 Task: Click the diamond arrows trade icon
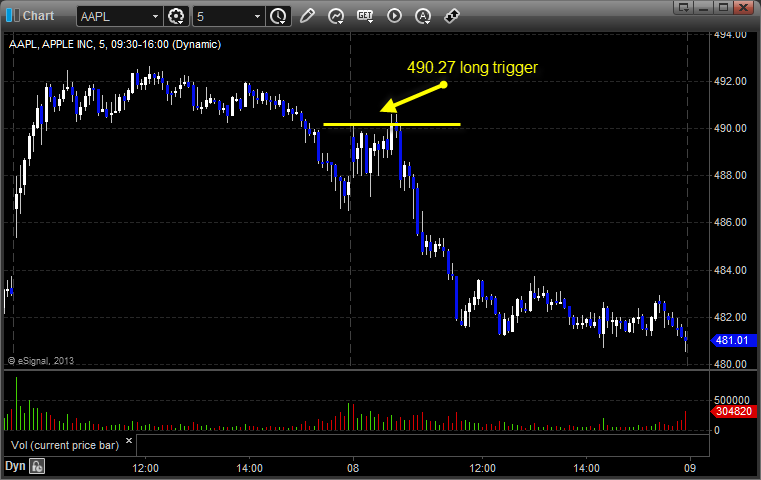[452, 16]
